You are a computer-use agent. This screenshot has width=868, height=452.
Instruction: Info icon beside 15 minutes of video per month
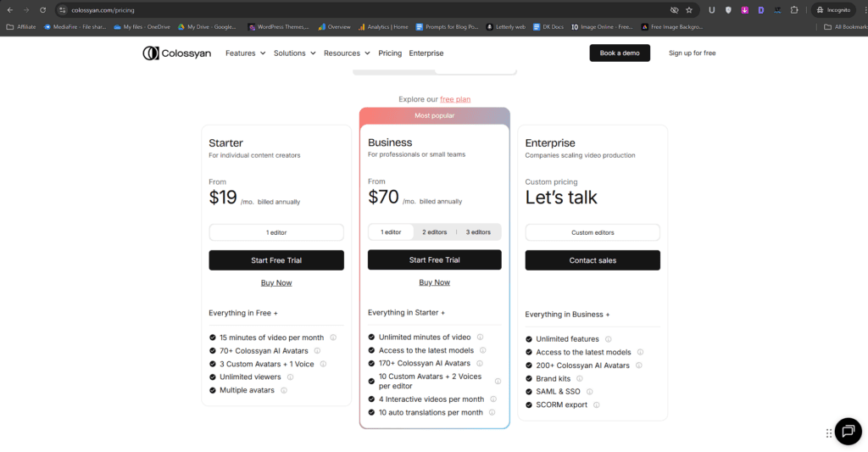click(x=333, y=338)
